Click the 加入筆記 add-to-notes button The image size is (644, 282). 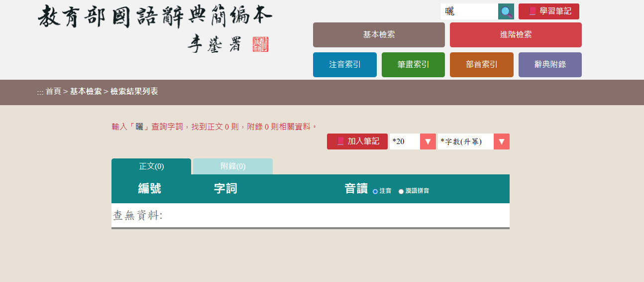pyautogui.click(x=357, y=141)
